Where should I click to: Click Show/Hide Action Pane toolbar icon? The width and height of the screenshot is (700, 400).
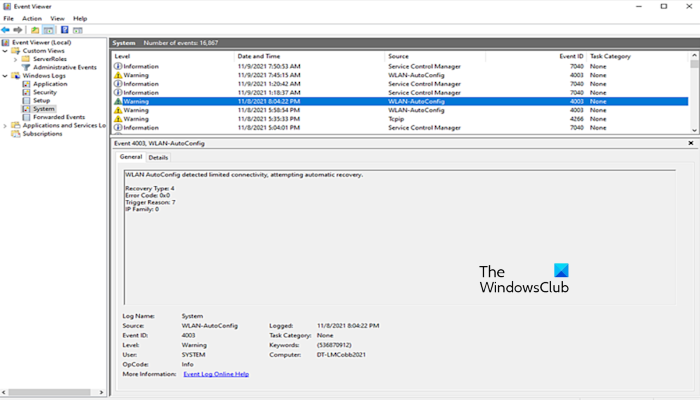pos(78,30)
